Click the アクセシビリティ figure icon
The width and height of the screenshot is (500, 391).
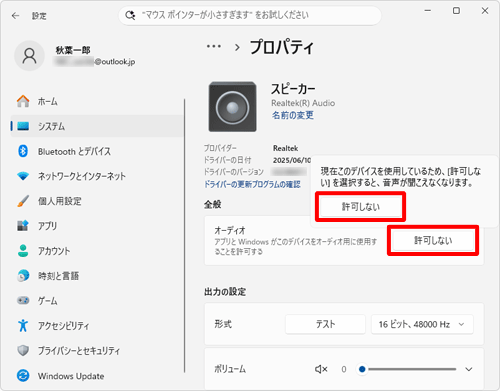(23, 325)
